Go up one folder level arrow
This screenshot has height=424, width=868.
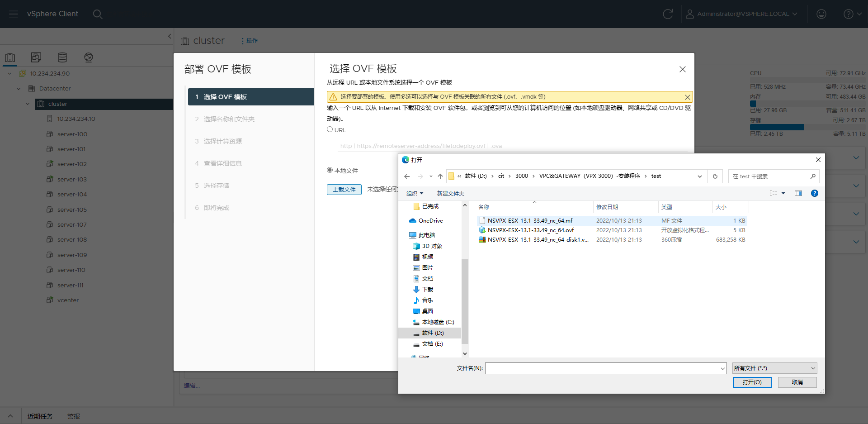[x=440, y=176]
